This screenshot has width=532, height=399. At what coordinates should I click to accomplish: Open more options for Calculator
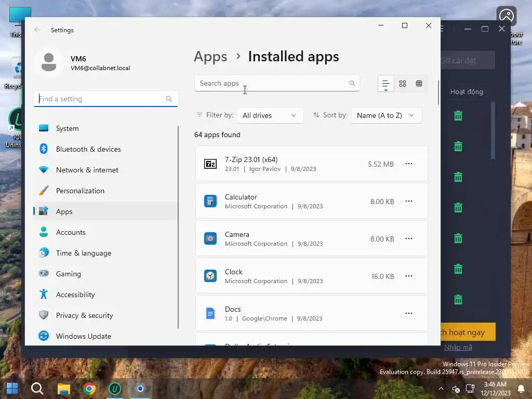pos(409,201)
